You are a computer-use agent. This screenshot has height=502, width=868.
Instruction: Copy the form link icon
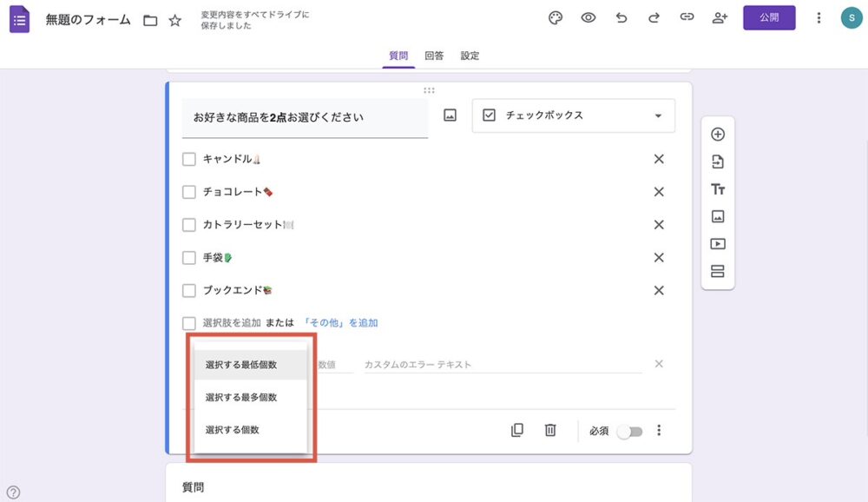click(687, 17)
